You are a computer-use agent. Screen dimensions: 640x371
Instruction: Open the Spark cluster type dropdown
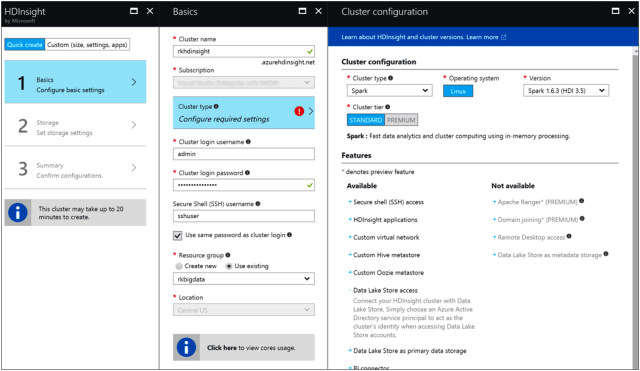pos(389,91)
